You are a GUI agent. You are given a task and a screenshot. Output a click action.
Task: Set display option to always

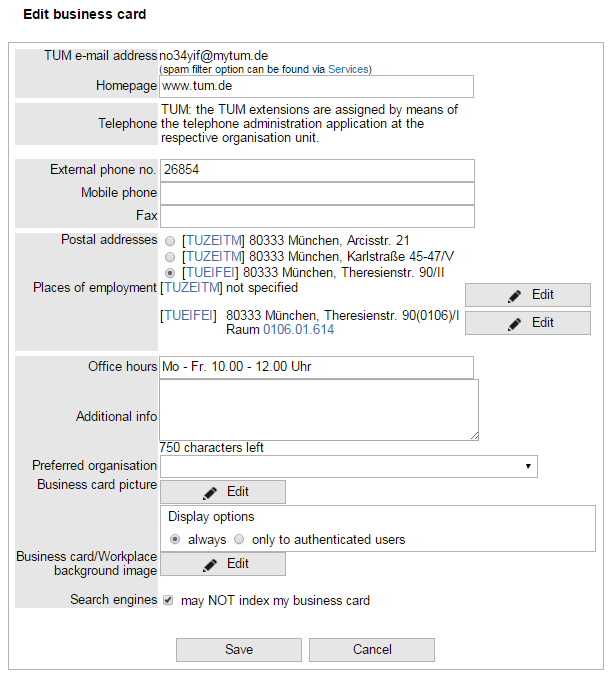(175, 539)
